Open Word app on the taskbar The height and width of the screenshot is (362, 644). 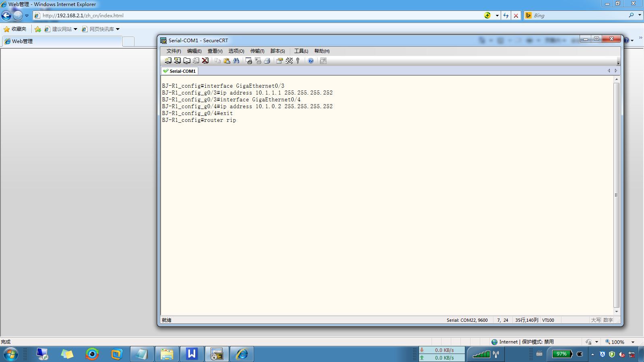(x=192, y=354)
